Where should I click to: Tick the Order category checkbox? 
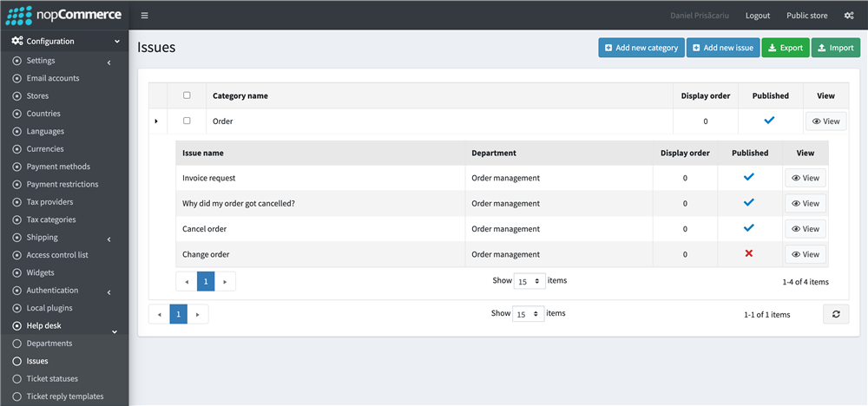(x=187, y=121)
